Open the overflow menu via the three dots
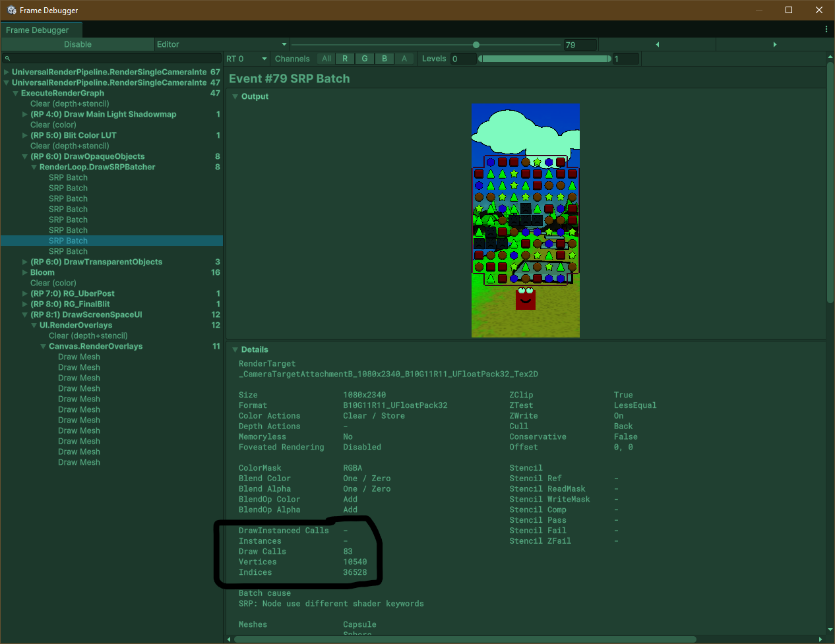835x644 pixels. pyautogui.click(x=826, y=30)
